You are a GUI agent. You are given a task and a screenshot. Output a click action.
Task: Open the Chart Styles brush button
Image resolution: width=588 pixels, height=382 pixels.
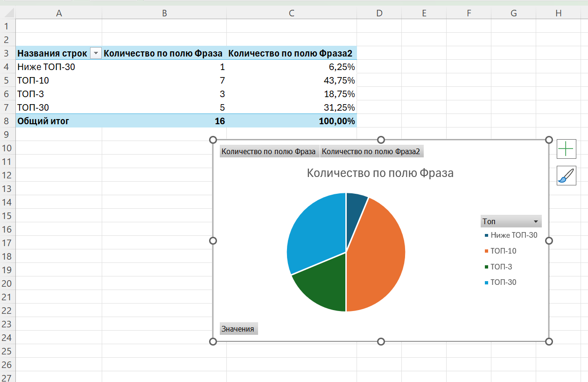[566, 176]
